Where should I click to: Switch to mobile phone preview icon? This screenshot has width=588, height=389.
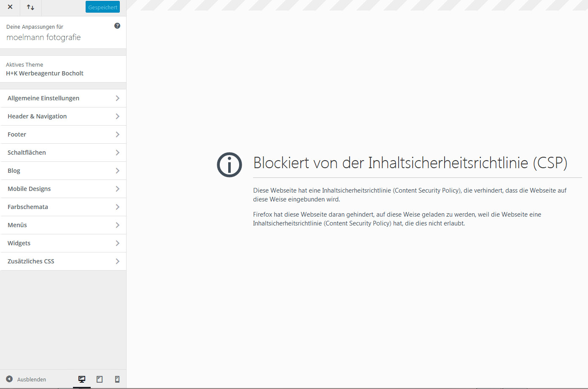point(117,379)
